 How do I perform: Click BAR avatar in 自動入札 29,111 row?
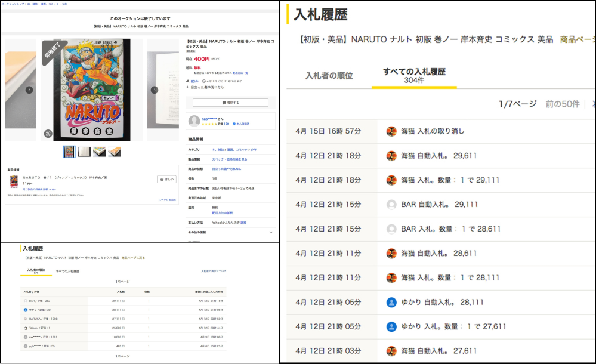pyautogui.click(x=391, y=205)
